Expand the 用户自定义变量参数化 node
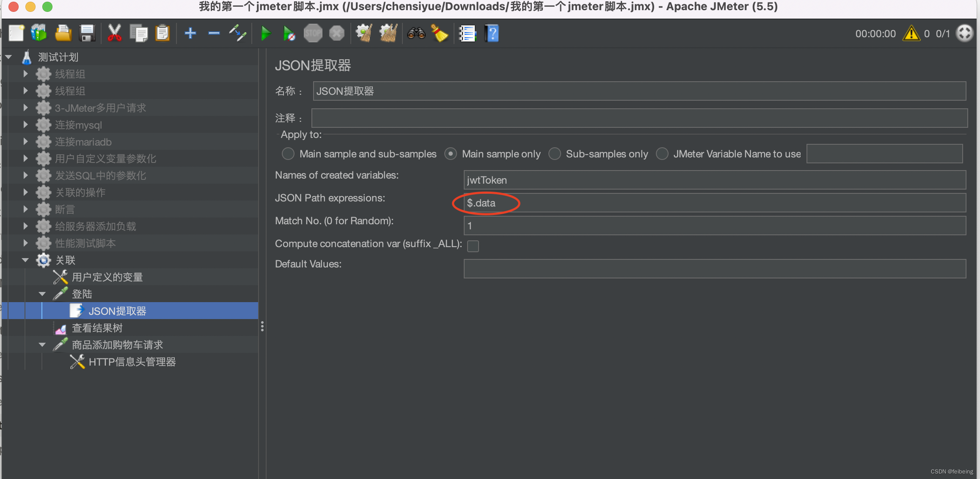The height and width of the screenshot is (479, 980). (x=25, y=158)
